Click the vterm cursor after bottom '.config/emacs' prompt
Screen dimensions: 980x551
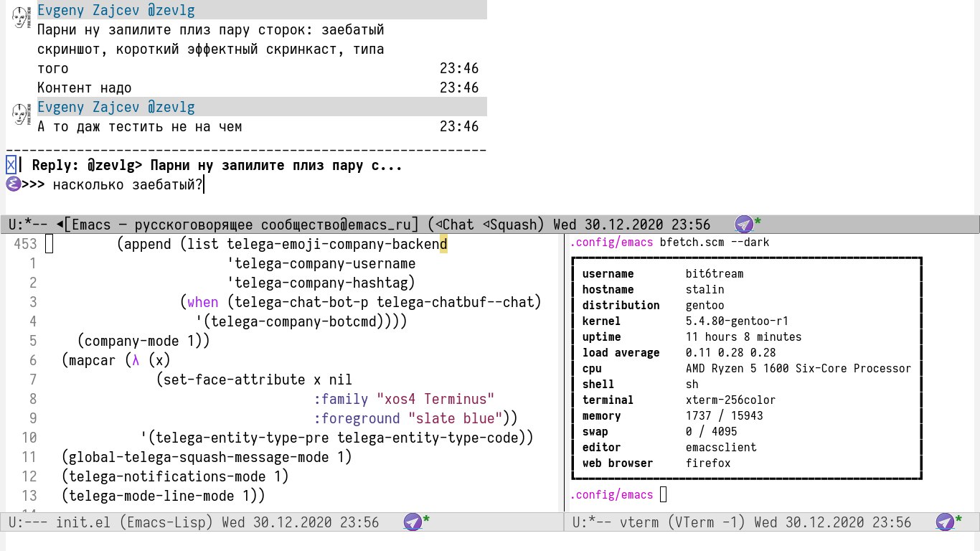pyautogui.click(x=663, y=494)
